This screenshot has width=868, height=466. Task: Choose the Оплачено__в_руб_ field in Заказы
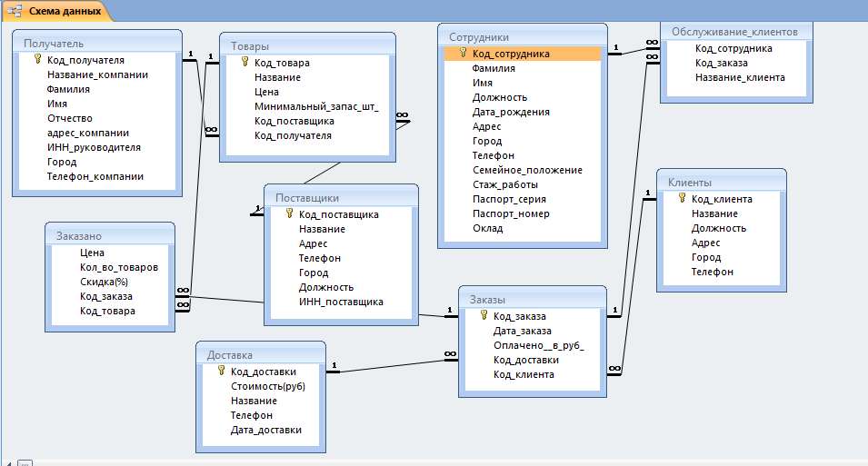click(x=538, y=345)
